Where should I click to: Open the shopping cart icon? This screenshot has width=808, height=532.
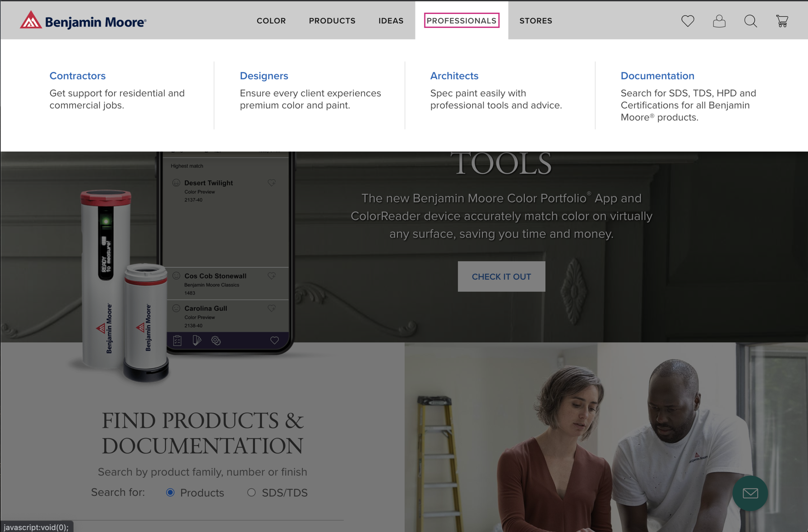point(782,21)
